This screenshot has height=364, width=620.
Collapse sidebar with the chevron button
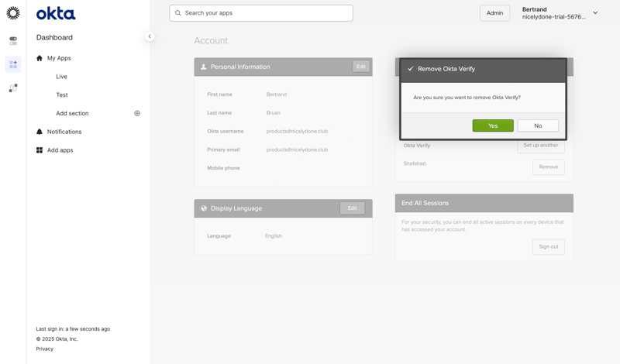pos(150,36)
